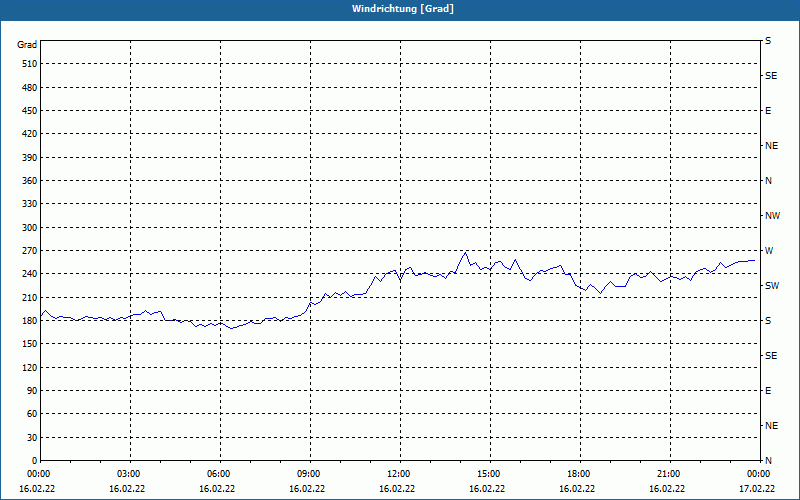Select the 150 degree axis label
The height and width of the screenshot is (500, 800).
tap(30, 344)
